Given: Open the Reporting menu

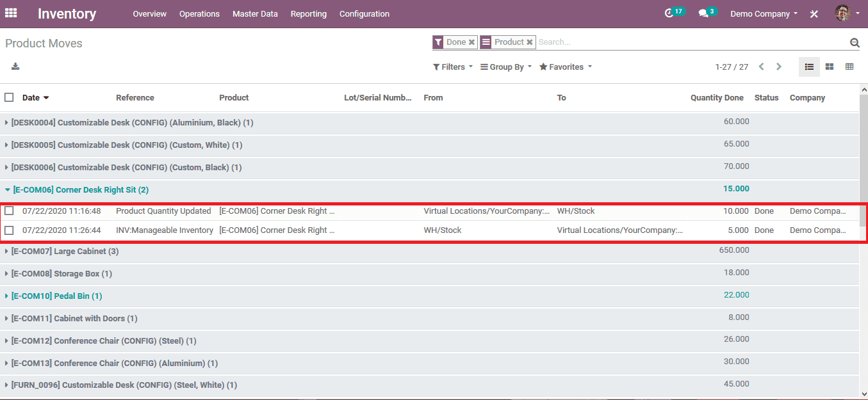Looking at the screenshot, I should [x=308, y=13].
